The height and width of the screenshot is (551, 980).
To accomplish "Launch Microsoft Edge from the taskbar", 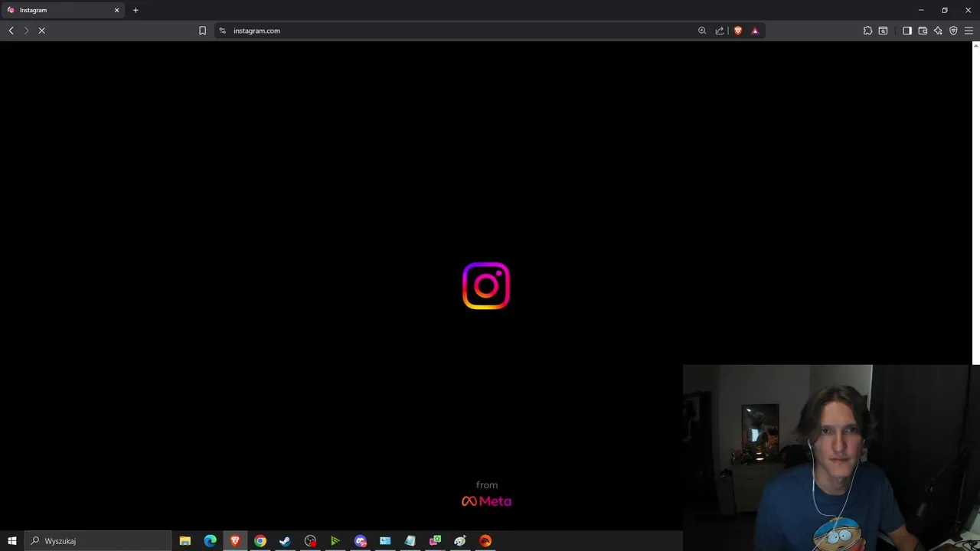I will pos(210,541).
